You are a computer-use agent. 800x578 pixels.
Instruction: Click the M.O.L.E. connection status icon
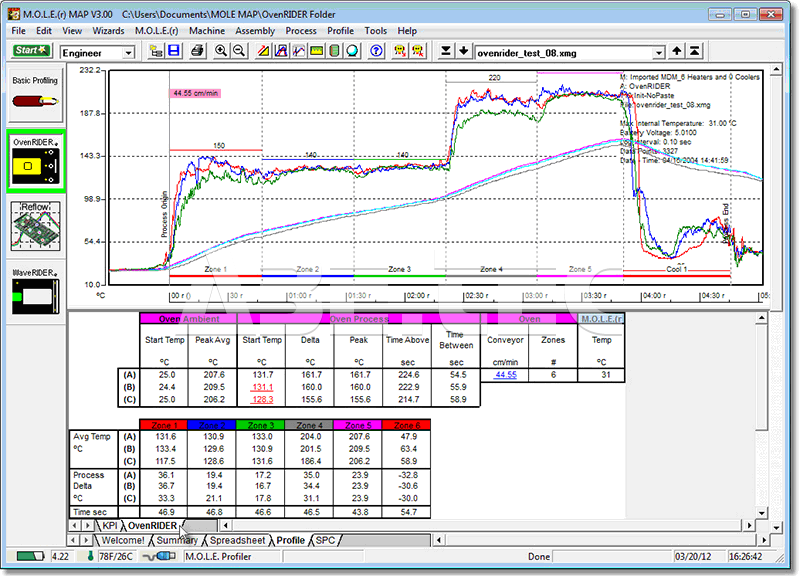click(x=159, y=556)
